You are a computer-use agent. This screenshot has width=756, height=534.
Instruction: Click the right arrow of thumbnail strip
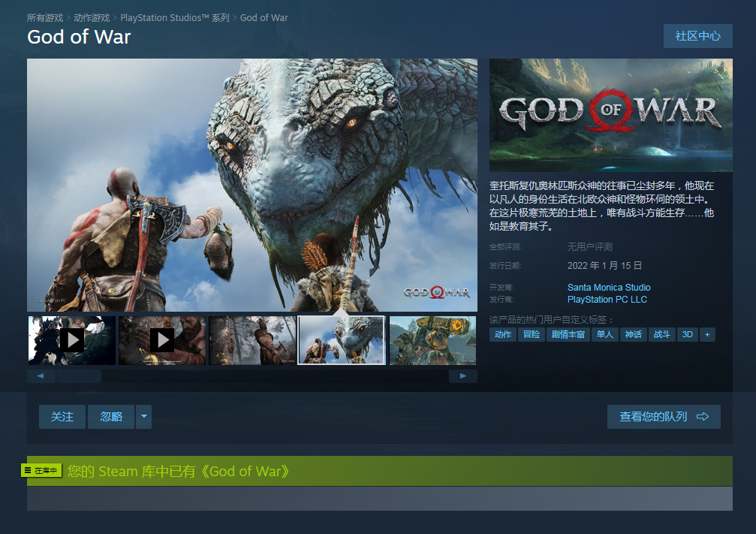463,376
